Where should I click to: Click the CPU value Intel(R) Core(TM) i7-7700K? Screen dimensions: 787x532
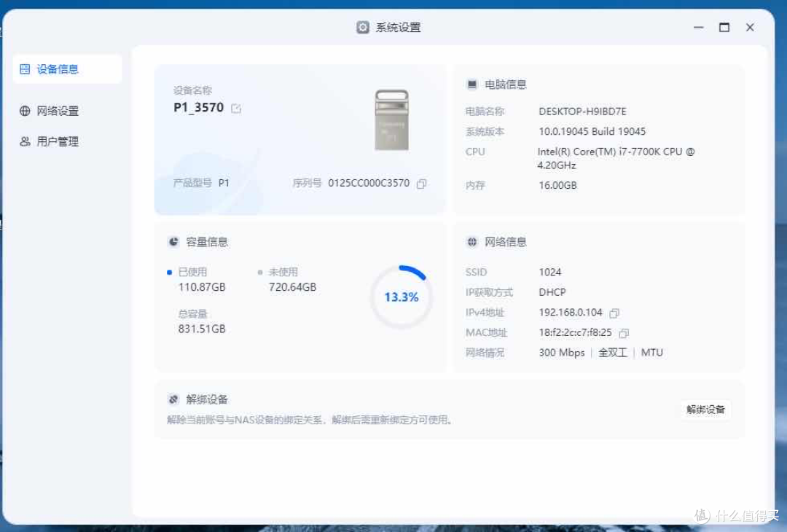click(x=616, y=158)
